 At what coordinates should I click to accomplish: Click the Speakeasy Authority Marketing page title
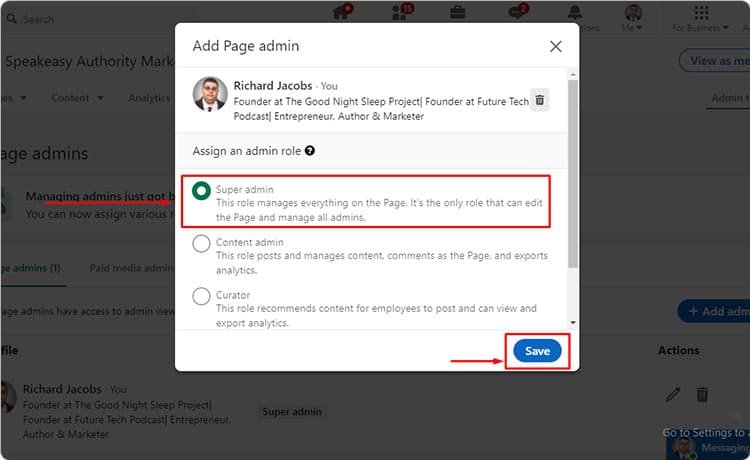[x=89, y=61]
